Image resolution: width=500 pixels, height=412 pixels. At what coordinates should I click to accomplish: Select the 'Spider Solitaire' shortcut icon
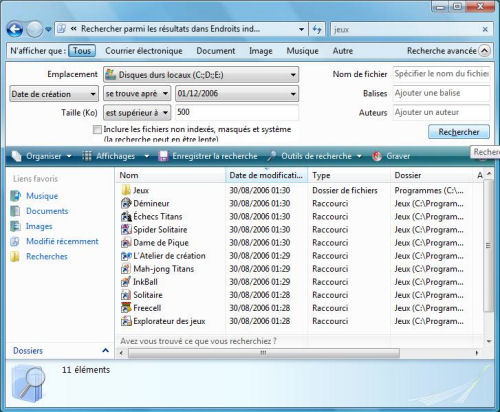pyautogui.click(x=126, y=230)
